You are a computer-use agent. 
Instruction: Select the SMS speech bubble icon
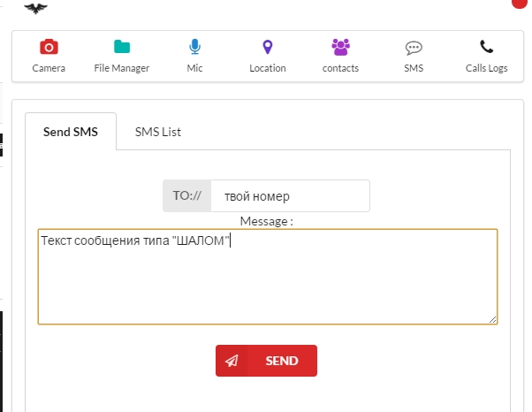(414, 48)
